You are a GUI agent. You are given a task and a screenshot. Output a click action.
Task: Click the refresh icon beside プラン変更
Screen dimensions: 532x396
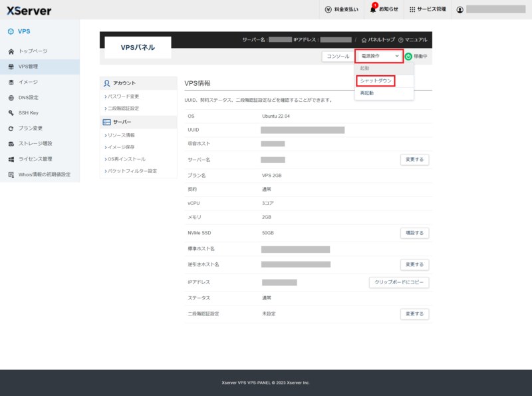click(11, 128)
